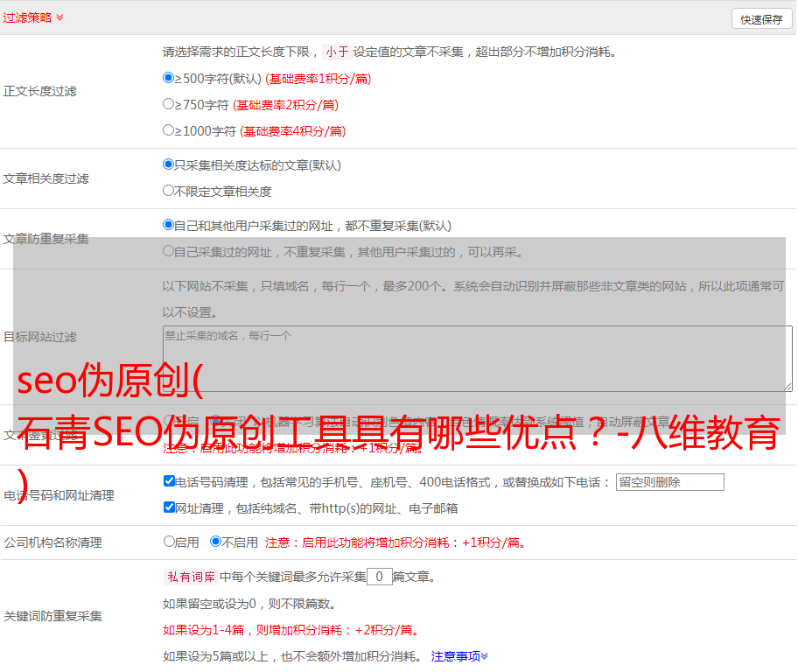Toggle the 电话号码清理 checkbox
Image resolution: width=798 pixels, height=672 pixels.
point(169,481)
